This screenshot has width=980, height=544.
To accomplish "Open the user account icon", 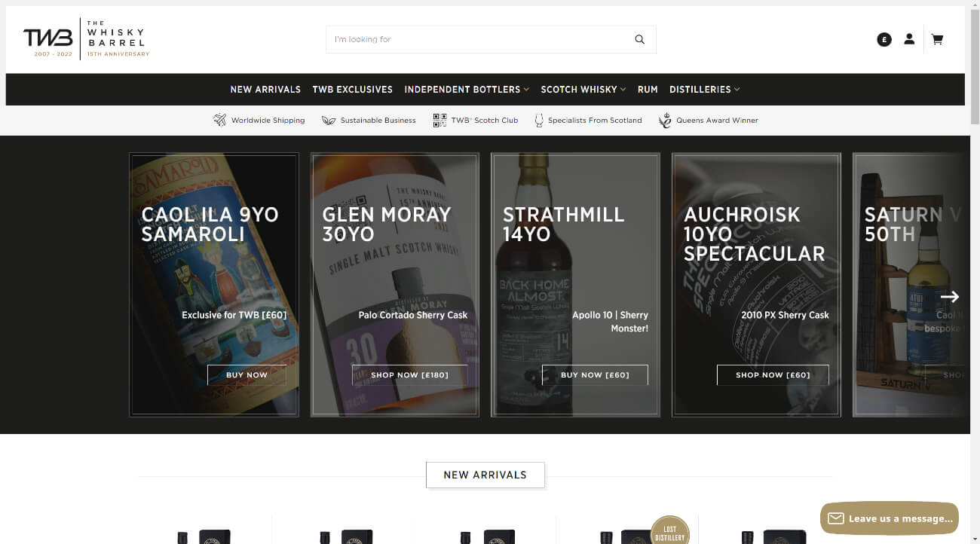I will 909,39.
